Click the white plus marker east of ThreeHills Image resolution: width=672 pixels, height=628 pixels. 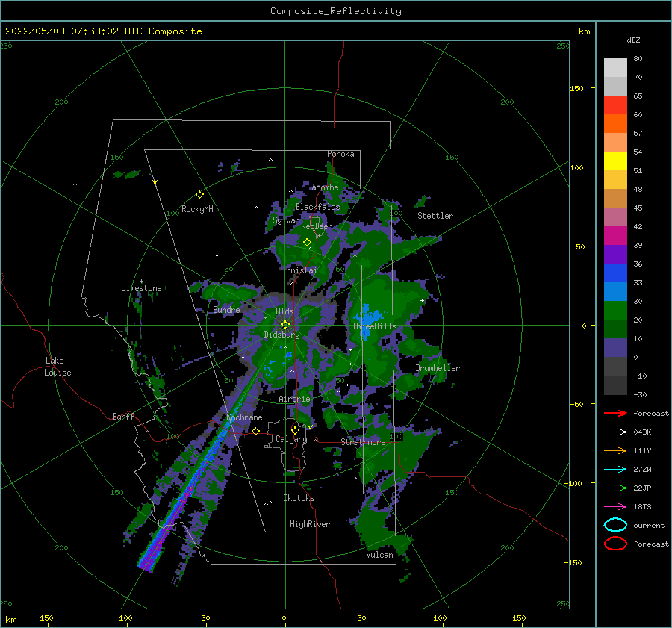click(422, 300)
